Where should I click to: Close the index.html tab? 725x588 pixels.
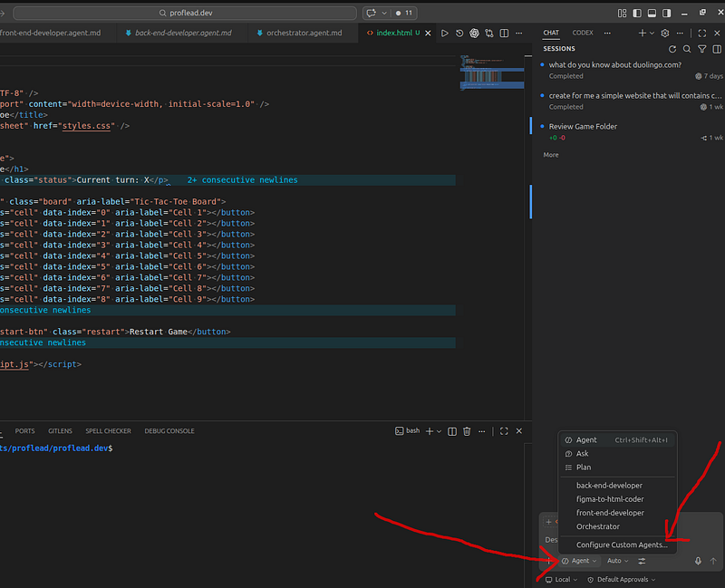(x=428, y=33)
